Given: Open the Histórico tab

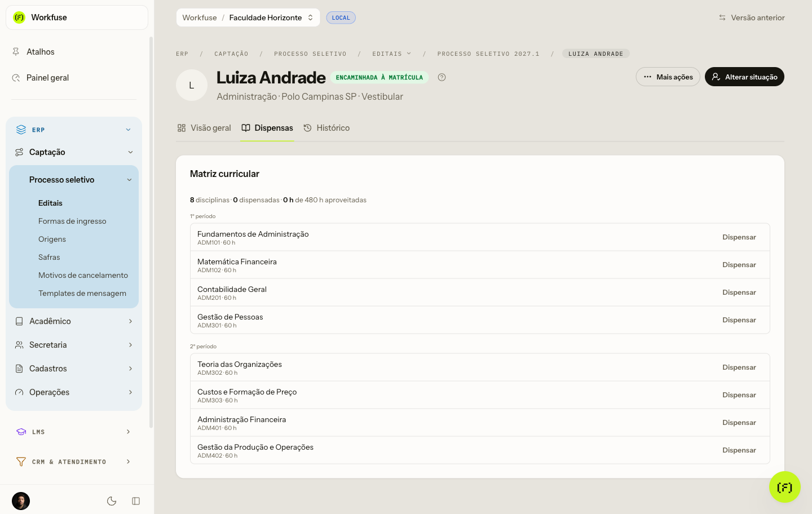Looking at the screenshot, I should click(x=326, y=128).
